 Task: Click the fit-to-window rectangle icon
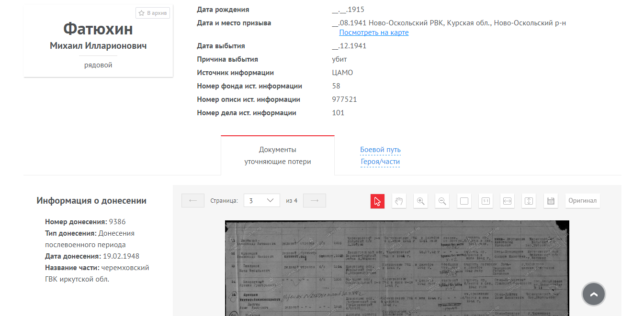pos(464,201)
